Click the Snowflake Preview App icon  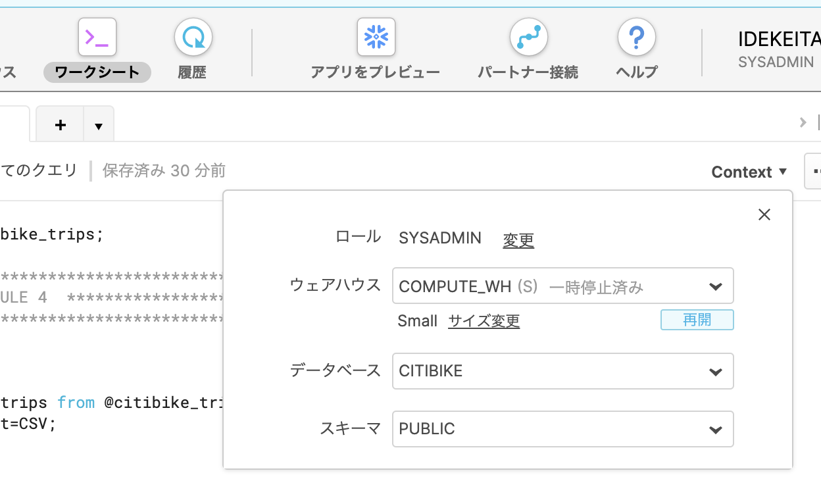pos(376,37)
